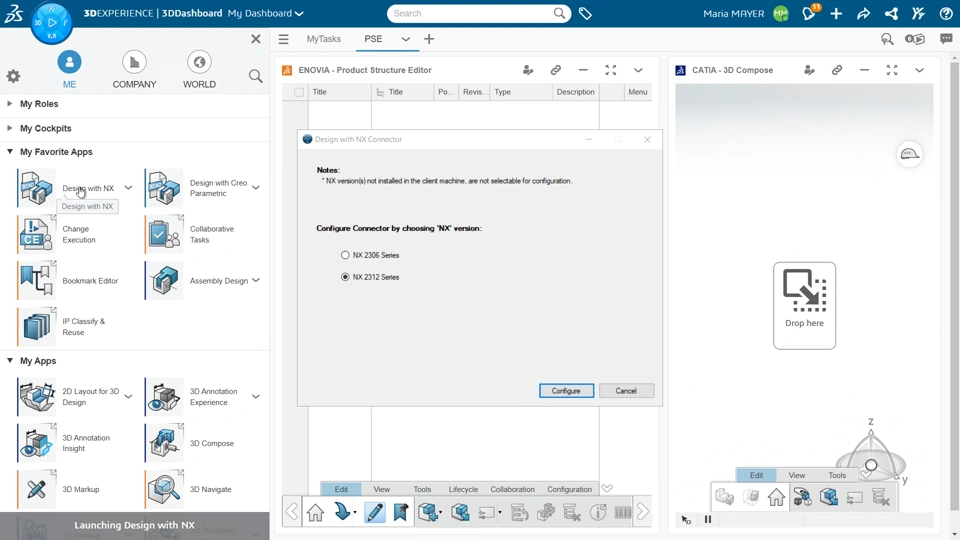Open the Settings gear in compass panel

click(x=13, y=76)
